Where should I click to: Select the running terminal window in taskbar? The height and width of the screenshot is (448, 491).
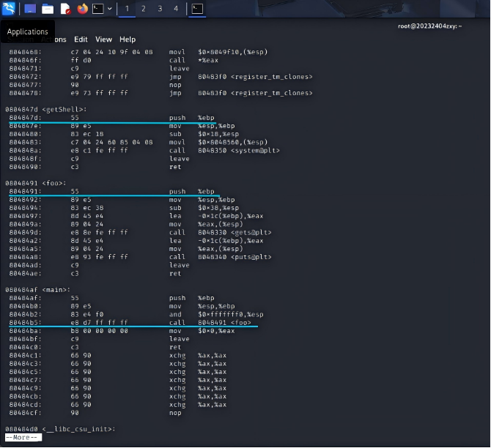[x=197, y=9]
